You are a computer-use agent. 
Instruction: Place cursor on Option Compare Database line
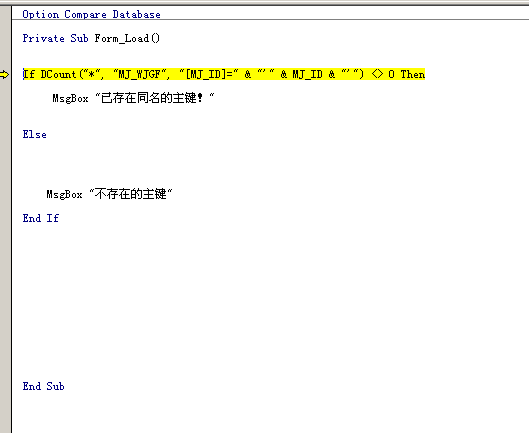pyautogui.click(x=91, y=15)
